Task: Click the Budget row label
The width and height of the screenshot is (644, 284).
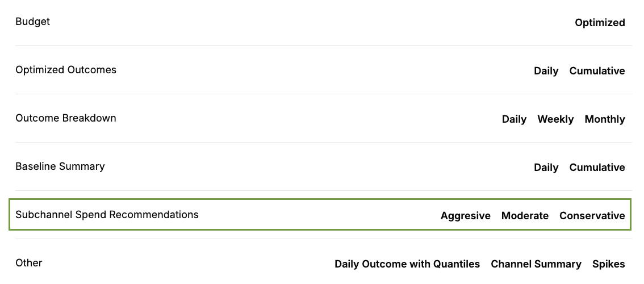Action: (32, 22)
